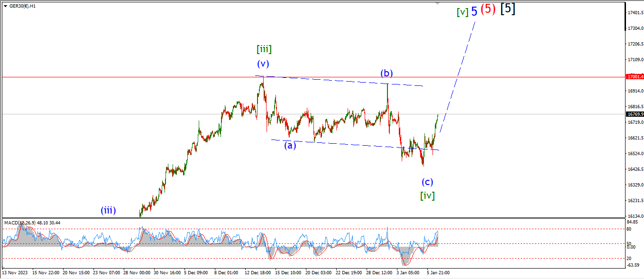This screenshot has height=279, width=644.
Task: Select the green [iv] wave label
Action: click(427, 195)
